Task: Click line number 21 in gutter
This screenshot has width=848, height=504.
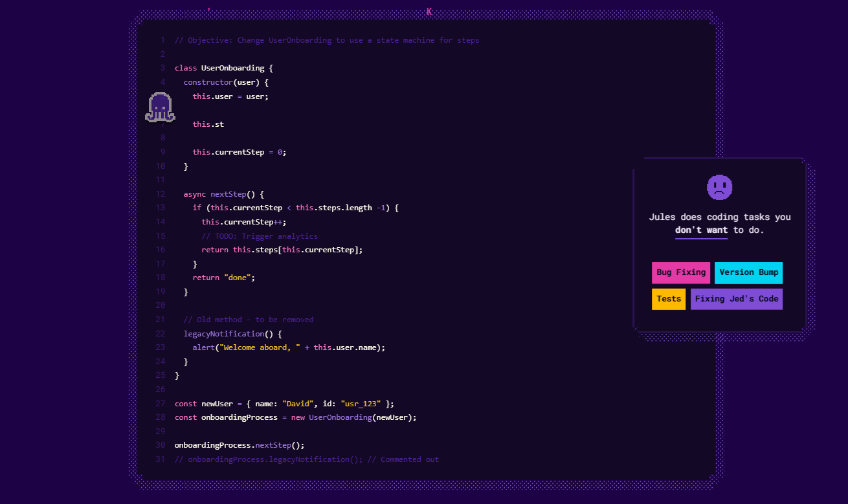Action: 161,320
